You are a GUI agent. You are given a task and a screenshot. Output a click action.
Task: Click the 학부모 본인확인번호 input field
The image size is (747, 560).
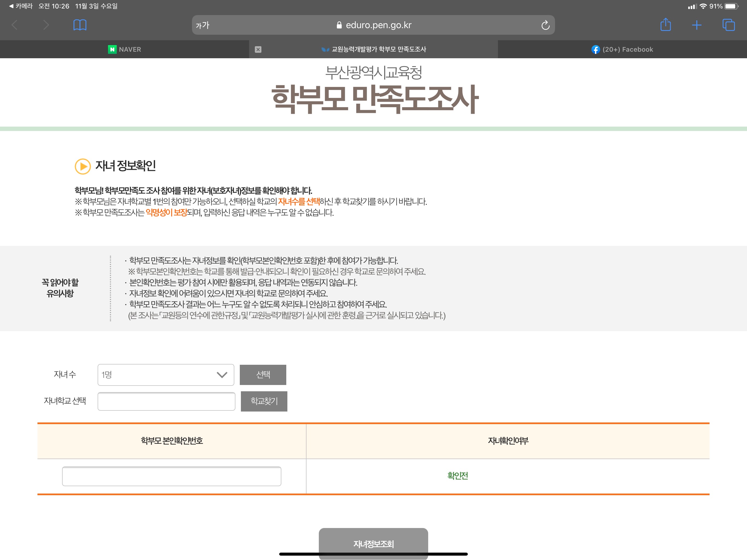pyautogui.click(x=171, y=476)
